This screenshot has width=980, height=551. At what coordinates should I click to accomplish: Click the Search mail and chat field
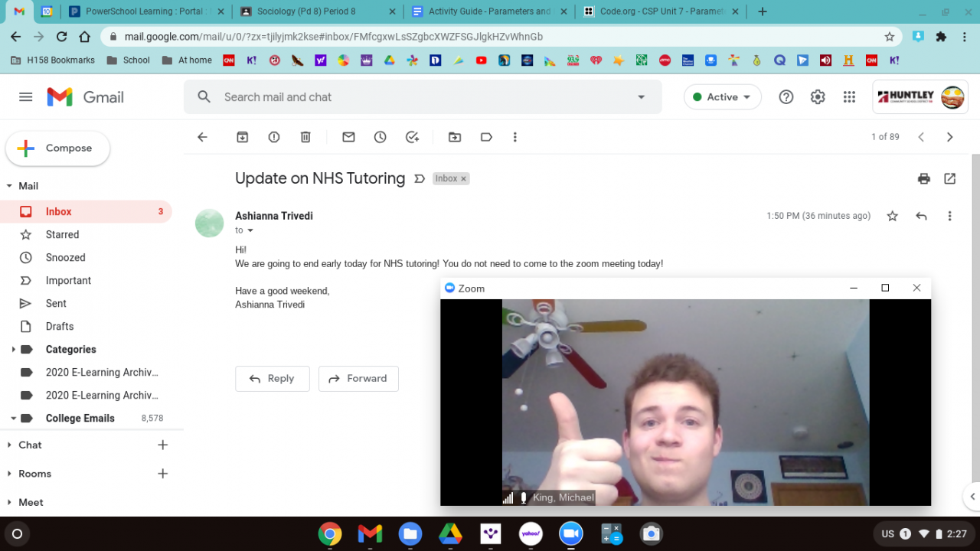423,97
